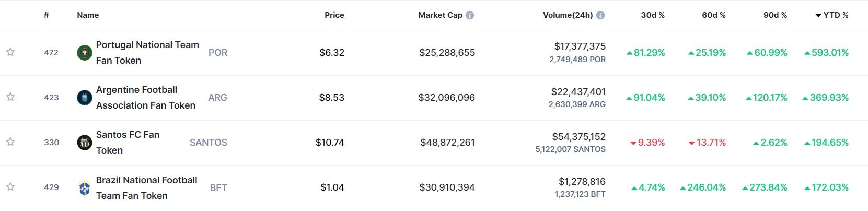Image resolution: width=868 pixels, height=211 pixels.
Task: Click the Portugal token logo icon
Action: pyautogui.click(x=84, y=53)
